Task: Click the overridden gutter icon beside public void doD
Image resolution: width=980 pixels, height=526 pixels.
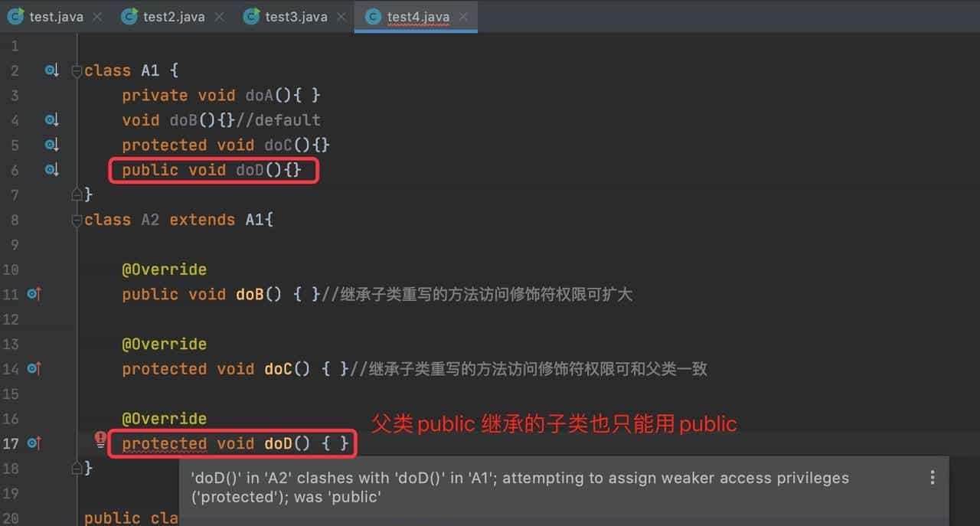Action: 51,169
